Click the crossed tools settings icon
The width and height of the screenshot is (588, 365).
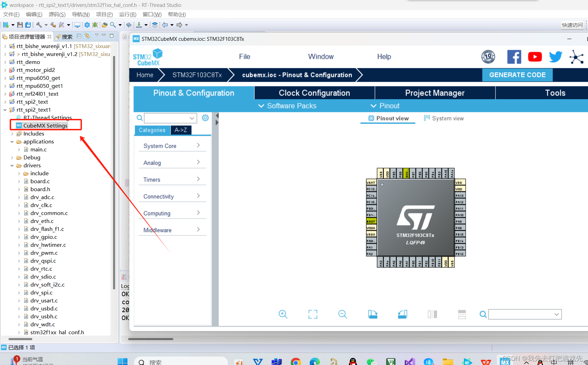click(62, 25)
